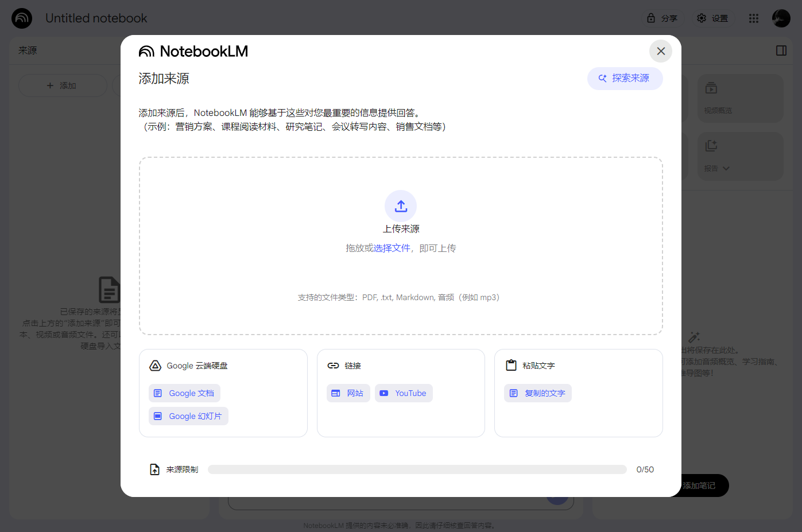Screen dimensions: 802x532
Task: Click the magic wand icon in Studio panel
Action: 694,337
